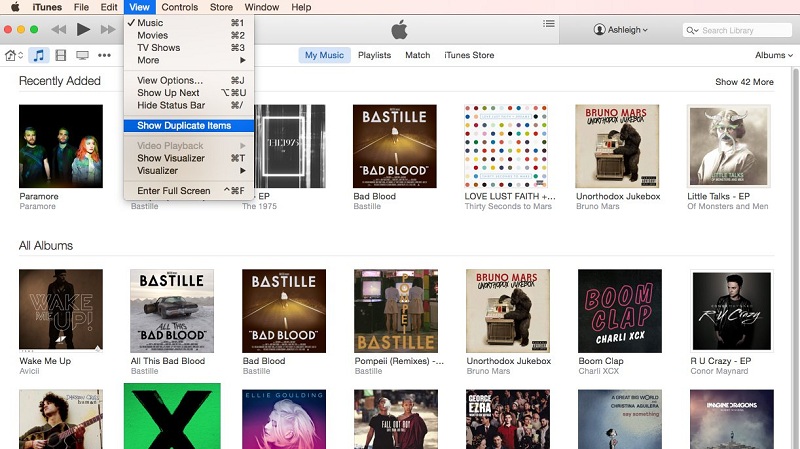
Task: Open Ellie Goulding album cover
Action: tap(284, 419)
